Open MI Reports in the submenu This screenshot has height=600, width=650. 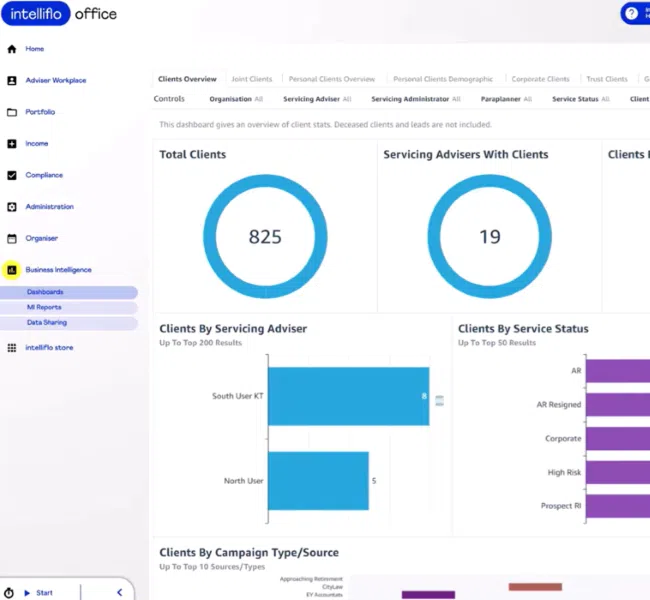tap(44, 308)
